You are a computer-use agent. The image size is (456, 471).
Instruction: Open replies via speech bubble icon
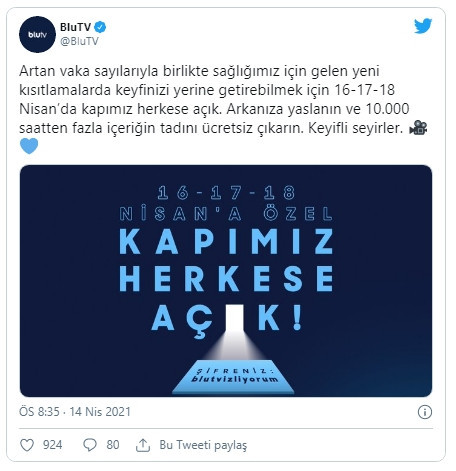[90, 445]
